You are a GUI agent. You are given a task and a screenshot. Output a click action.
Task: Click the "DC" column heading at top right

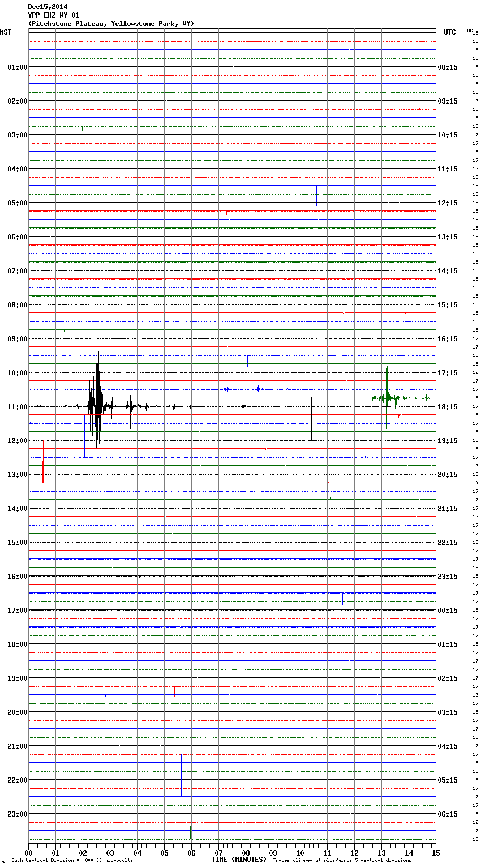(x=470, y=31)
